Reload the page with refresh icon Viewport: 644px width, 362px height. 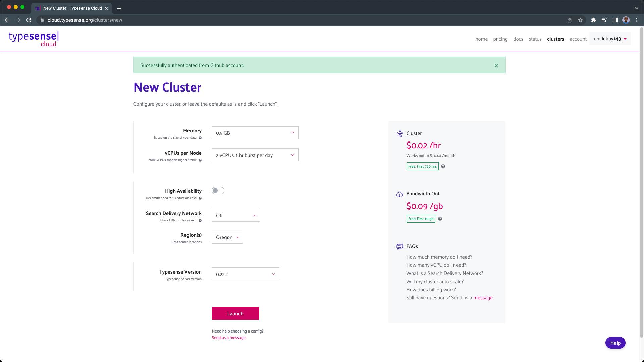coord(29,20)
